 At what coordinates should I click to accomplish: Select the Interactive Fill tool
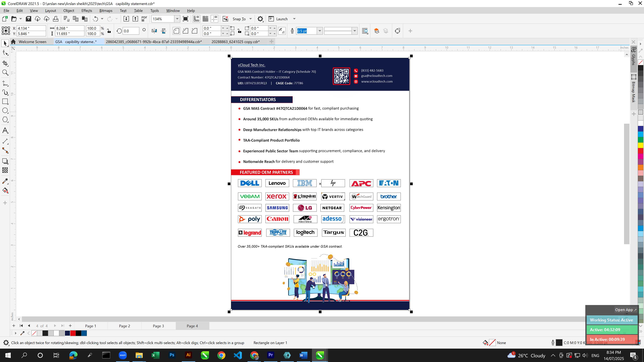point(5,190)
